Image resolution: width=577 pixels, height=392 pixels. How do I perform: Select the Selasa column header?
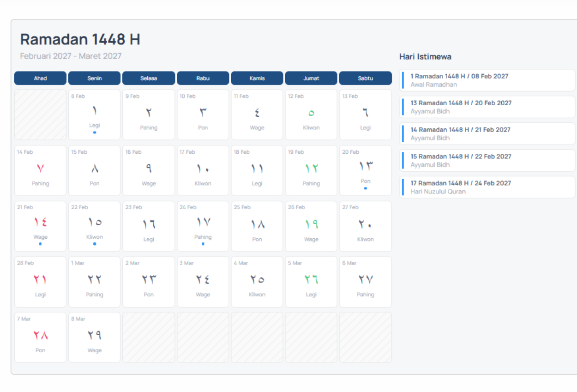click(149, 78)
